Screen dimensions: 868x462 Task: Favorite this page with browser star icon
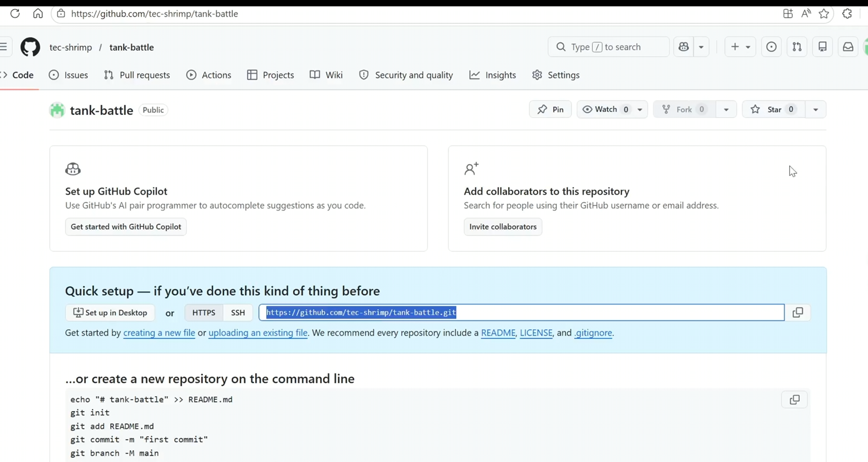[824, 14]
